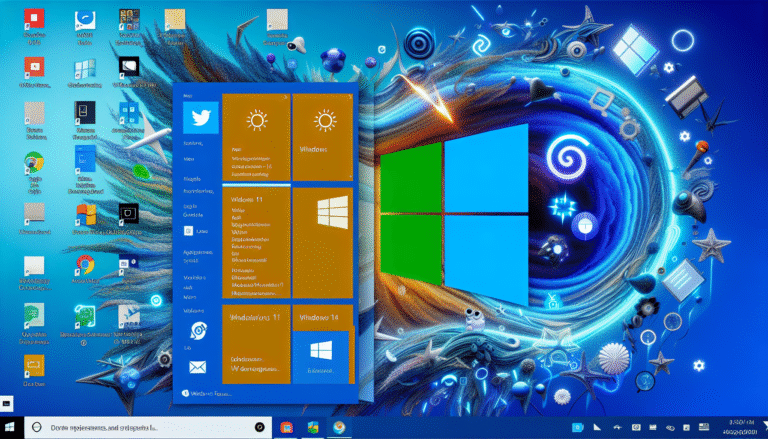Open the Windows 14 tile
Screen dimensions: 768x439
323,317
